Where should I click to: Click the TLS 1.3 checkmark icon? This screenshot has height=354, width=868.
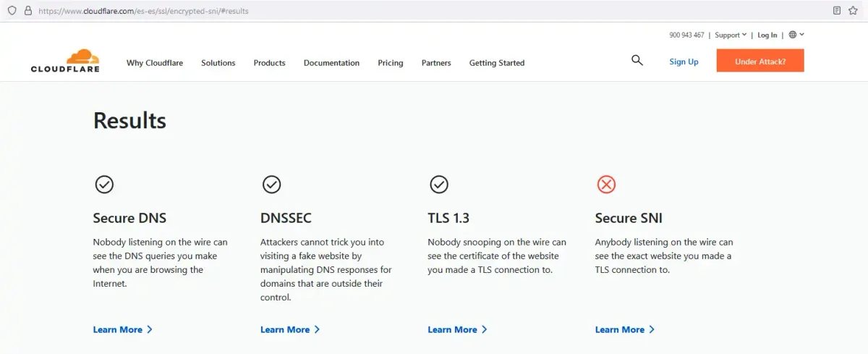coord(439,185)
